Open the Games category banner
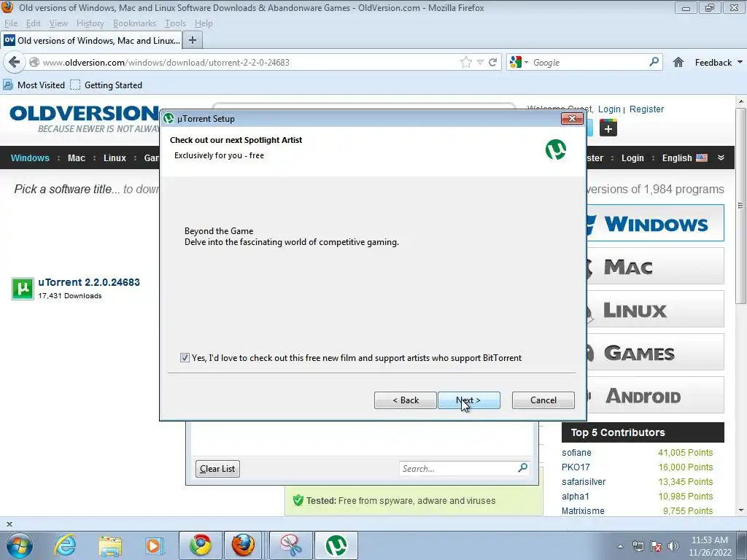 click(x=656, y=352)
